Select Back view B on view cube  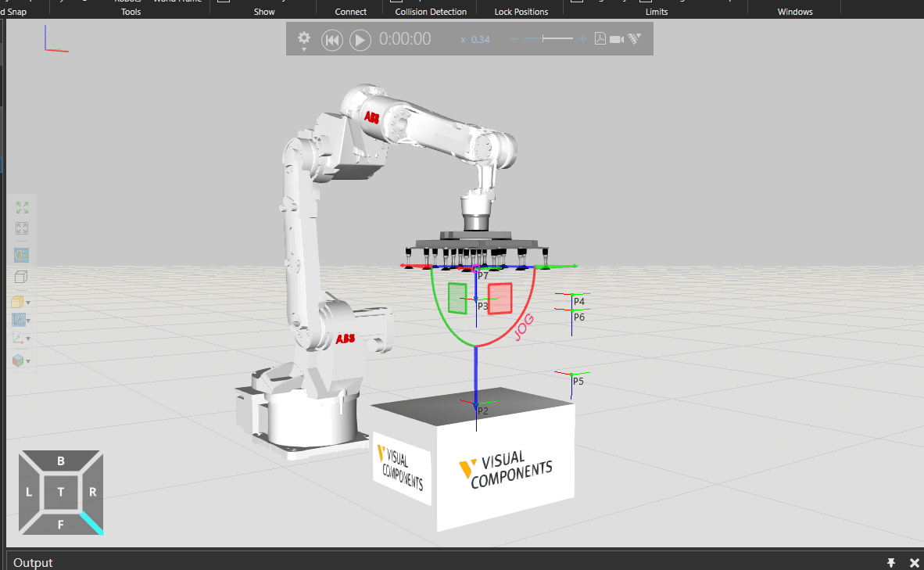pos(61,461)
